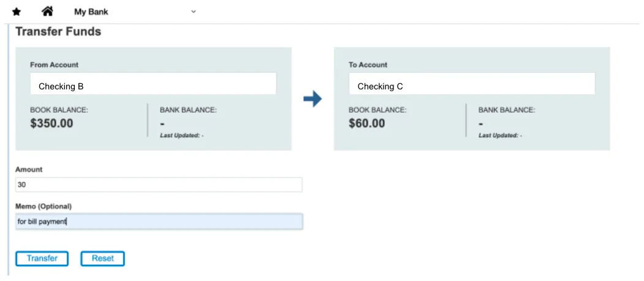This screenshot has width=644, height=281.
Task: Select the $350.00 book balance value
Action: click(51, 124)
